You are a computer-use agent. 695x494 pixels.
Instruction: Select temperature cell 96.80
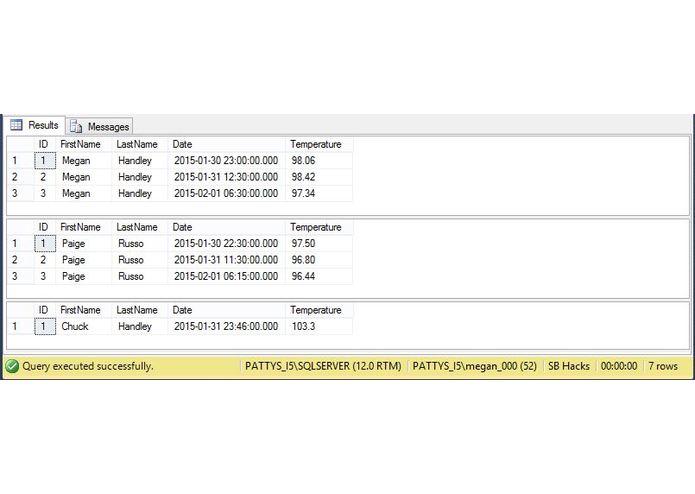pyautogui.click(x=319, y=260)
